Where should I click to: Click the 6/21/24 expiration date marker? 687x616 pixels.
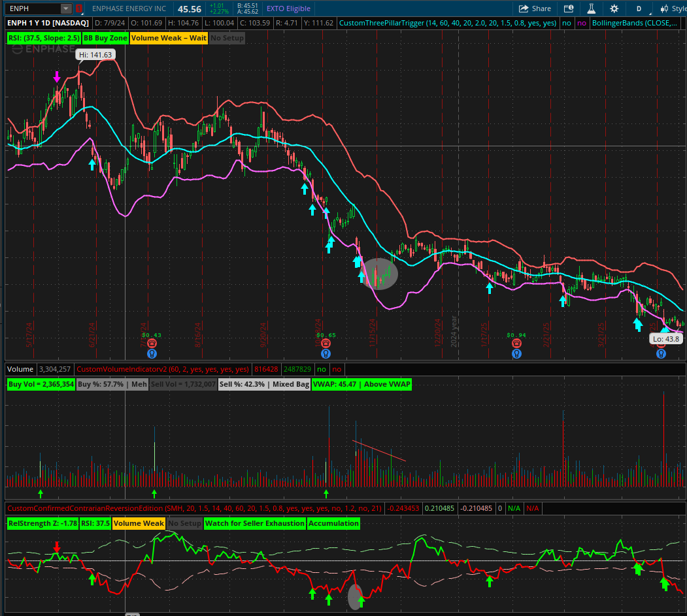coord(92,335)
